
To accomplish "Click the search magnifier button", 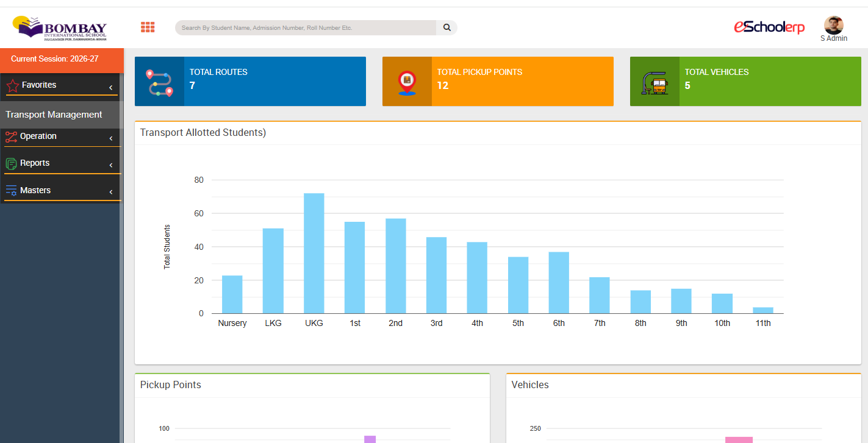I will tap(447, 27).
